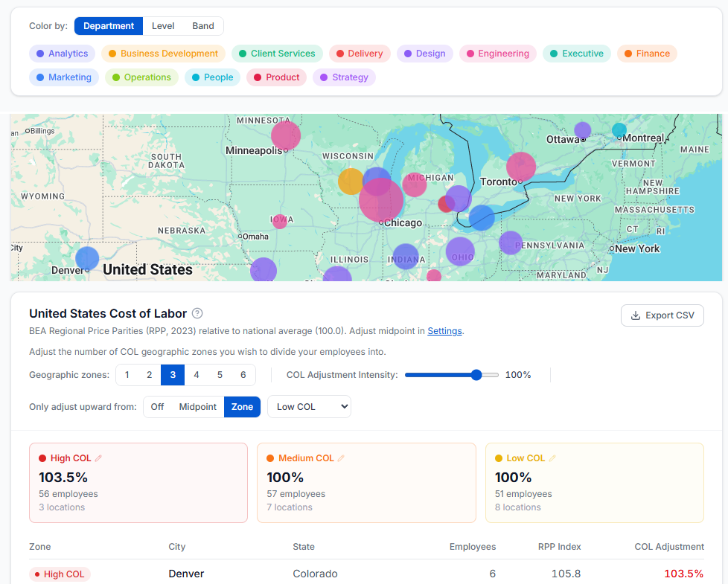Click the State column header

tap(304, 546)
